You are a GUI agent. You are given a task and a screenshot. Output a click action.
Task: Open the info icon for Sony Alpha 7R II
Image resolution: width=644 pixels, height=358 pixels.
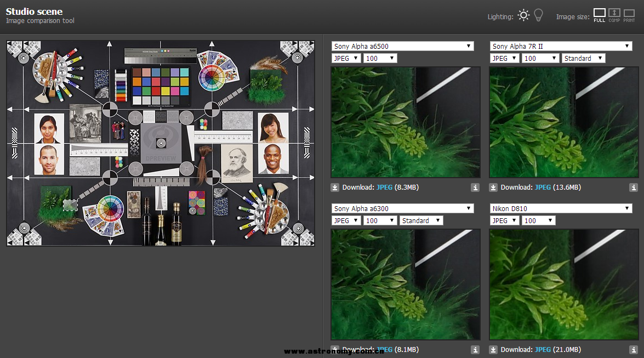[x=634, y=187]
